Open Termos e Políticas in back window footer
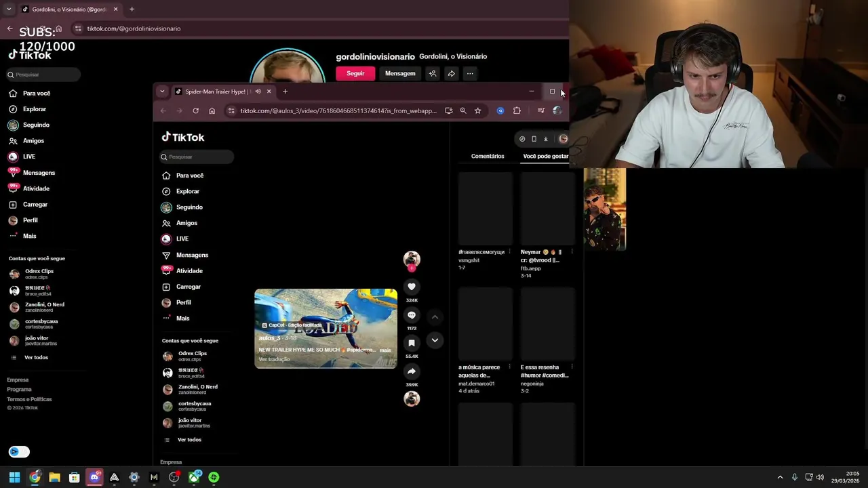The width and height of the screenshot is (868, 488). click(x=29, y=399)
